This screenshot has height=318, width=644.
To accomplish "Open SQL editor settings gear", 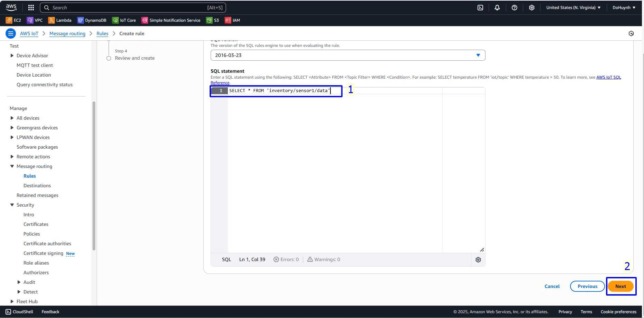I will tap(478, 260).
